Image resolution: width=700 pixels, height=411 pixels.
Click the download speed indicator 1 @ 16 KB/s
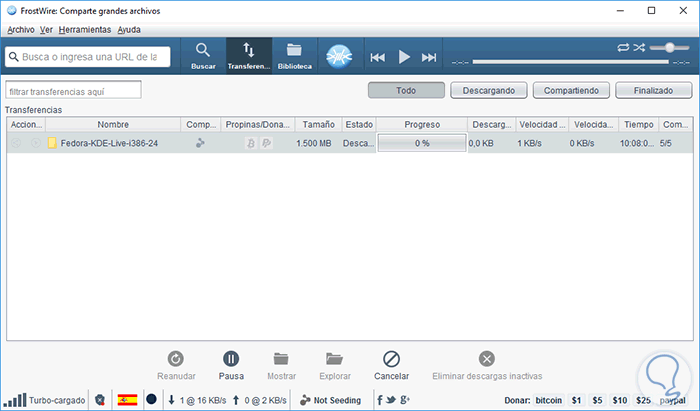point(197,400)
